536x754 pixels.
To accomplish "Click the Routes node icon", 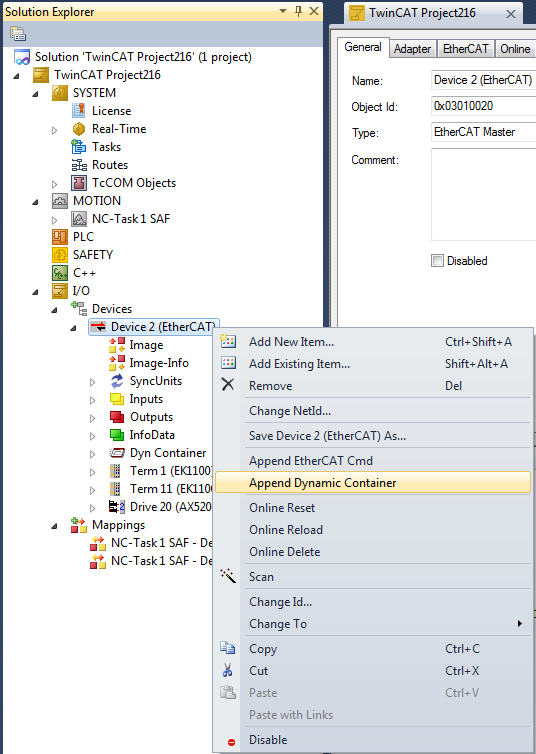I will click(79, 165).
